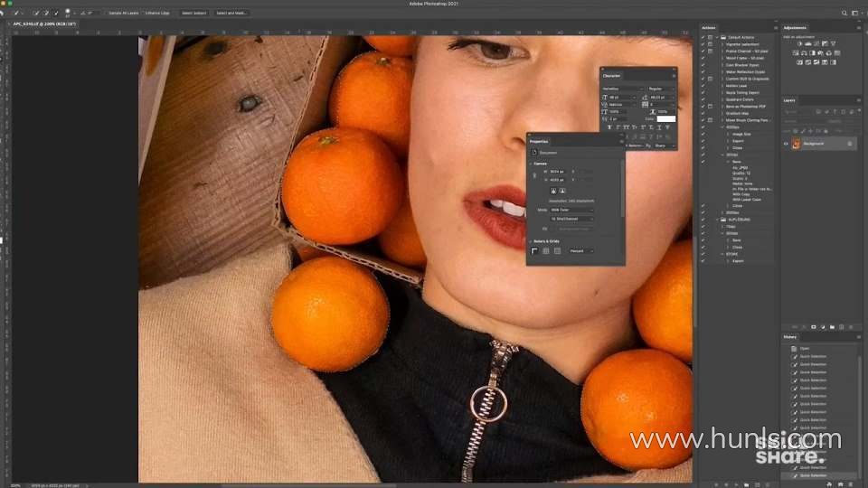Open the RGB Color mode dropdown
Image resolution: width=868 pixels, height=488 pixels.
(571, 210)
